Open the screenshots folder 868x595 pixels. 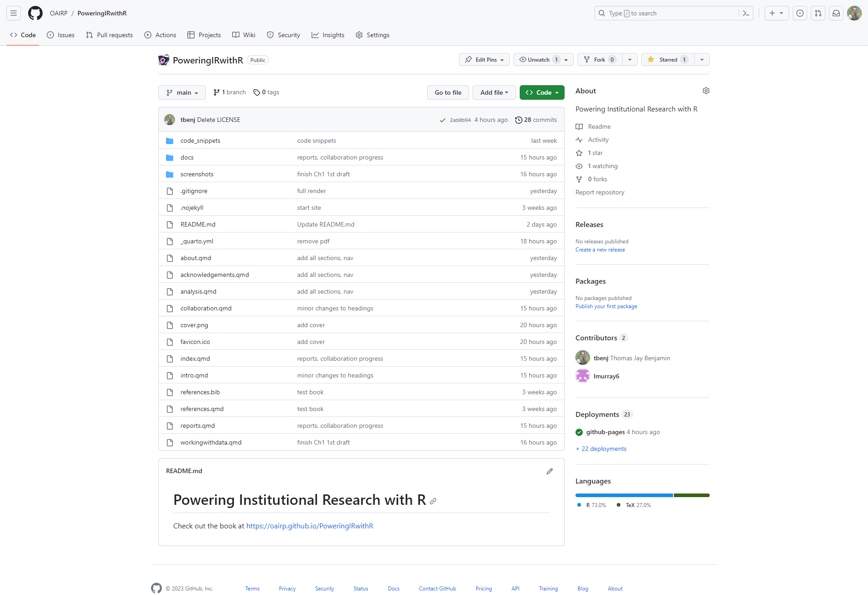197,174
